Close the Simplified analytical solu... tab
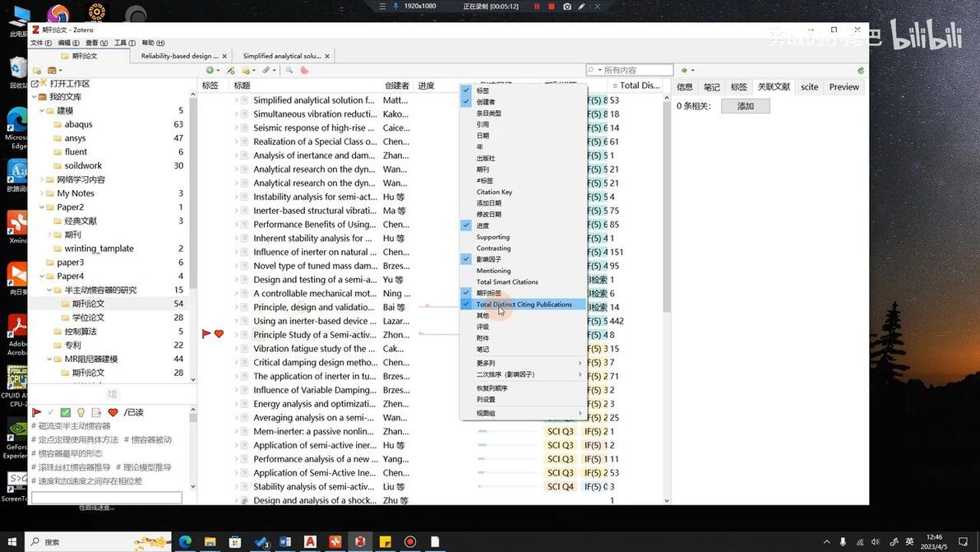 (x=327, y=56)
